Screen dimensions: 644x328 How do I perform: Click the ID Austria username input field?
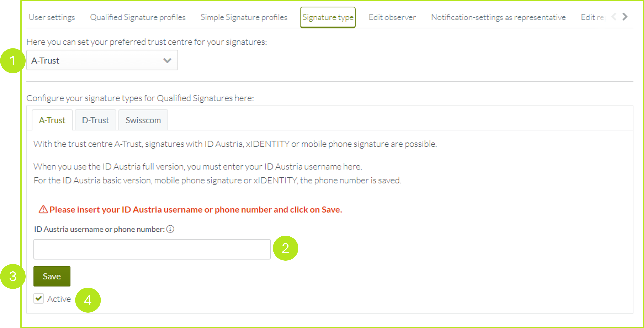coord(152,249)
